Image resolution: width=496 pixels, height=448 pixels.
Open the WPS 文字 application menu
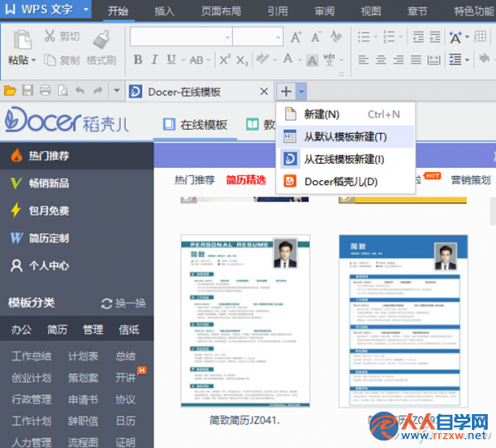45,9
